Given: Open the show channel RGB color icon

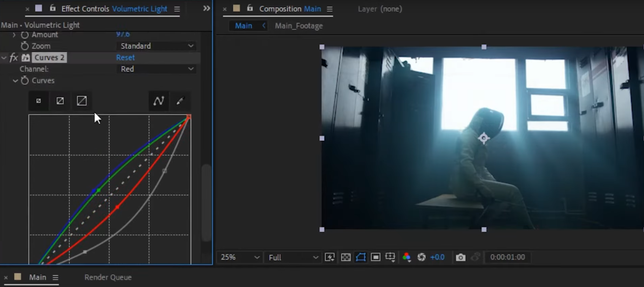Looking at the screenshot, I should click(406, 257).
